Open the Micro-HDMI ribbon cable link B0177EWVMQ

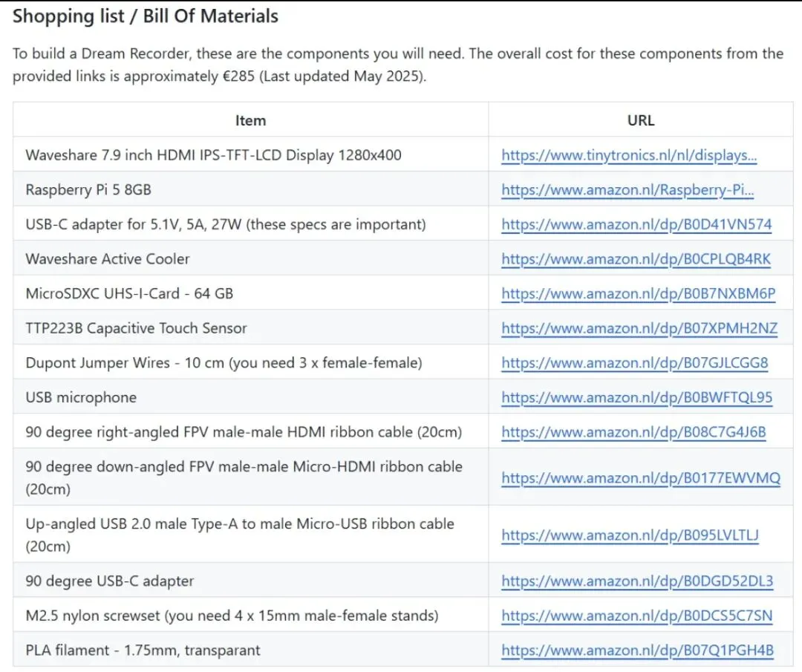(640, 478)
